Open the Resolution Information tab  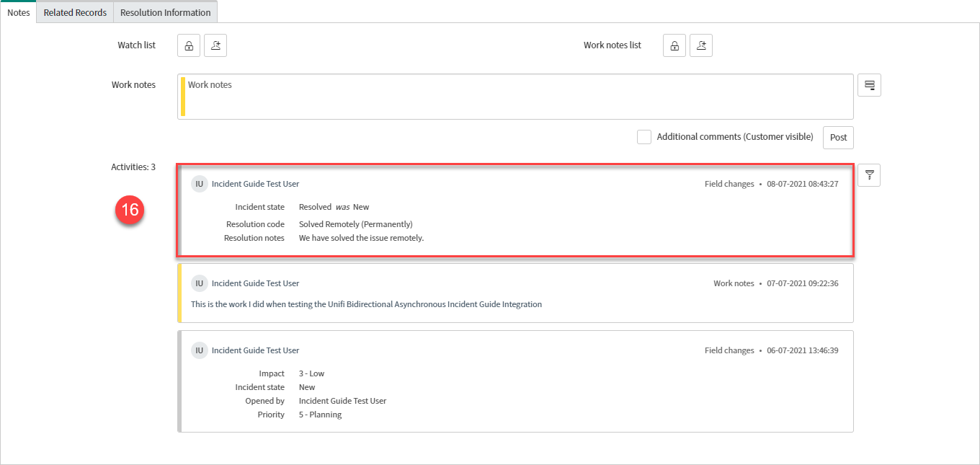[165, 12]
